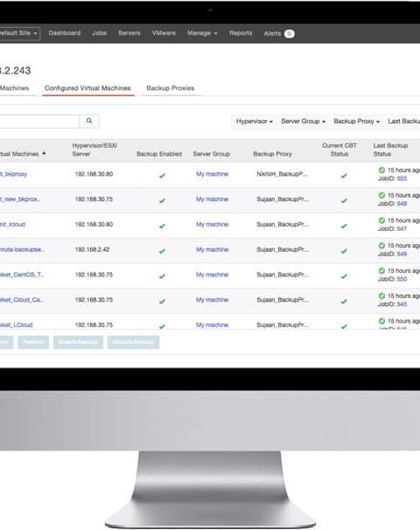This screenshot has height=530, width=420.
Task: Click Backup Enabled checkmark in t_new_bkprox row
Action: click(x=163, y=200)
